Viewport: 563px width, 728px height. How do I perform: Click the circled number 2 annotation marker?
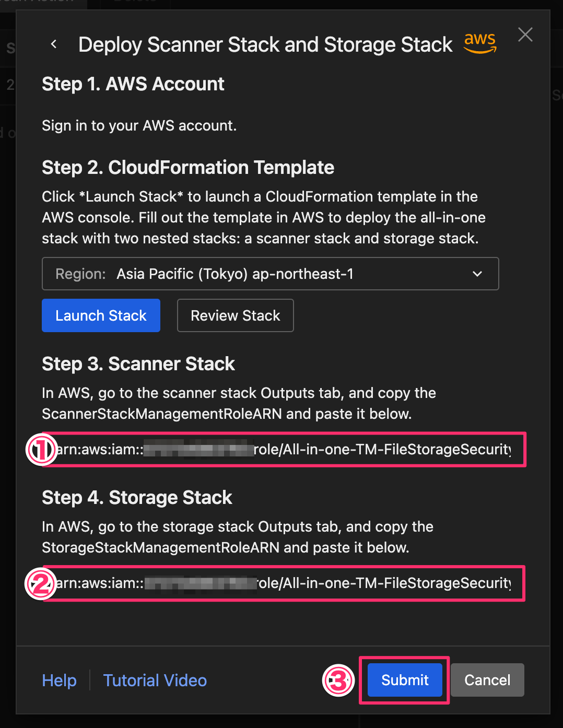(41, 583)
